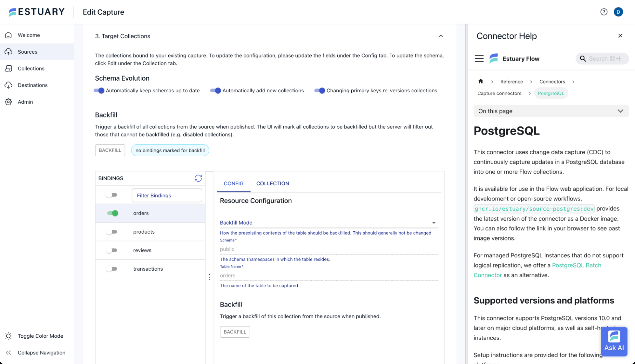Open the docs hamburger menu icon

[479, 59]
